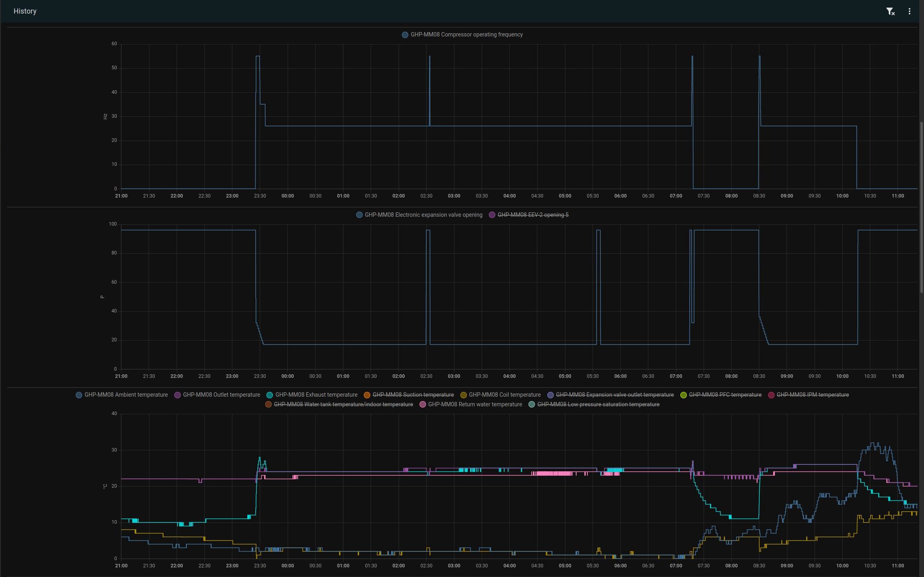Enable Low pressure saturation temperature series
Viewport: 924px width, 577px height.
tap(598, 405)
